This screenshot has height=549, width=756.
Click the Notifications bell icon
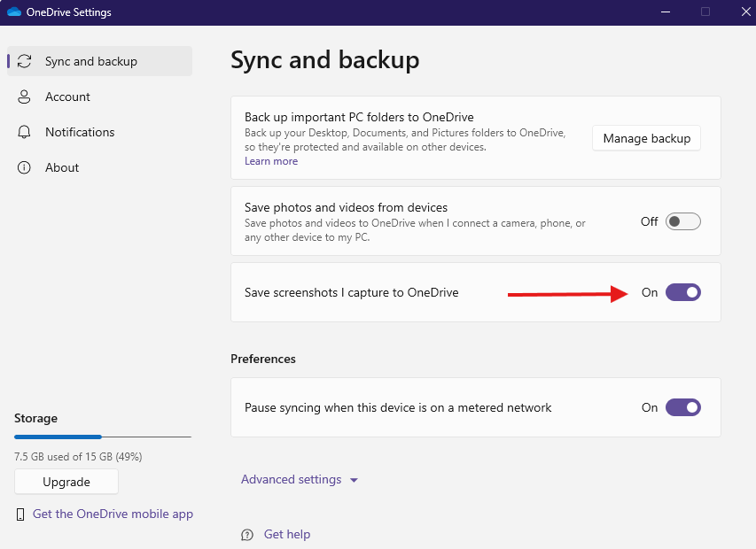(24, 132)
